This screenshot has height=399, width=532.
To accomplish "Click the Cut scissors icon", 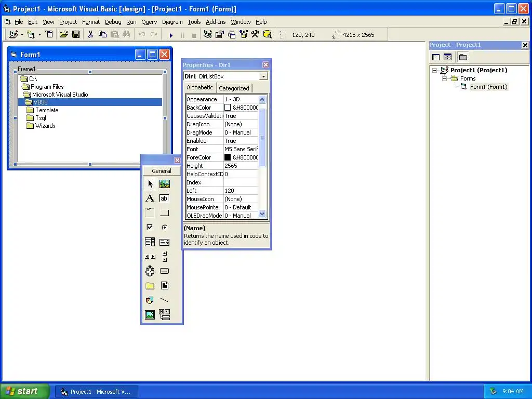I will (x=90, y=35).
